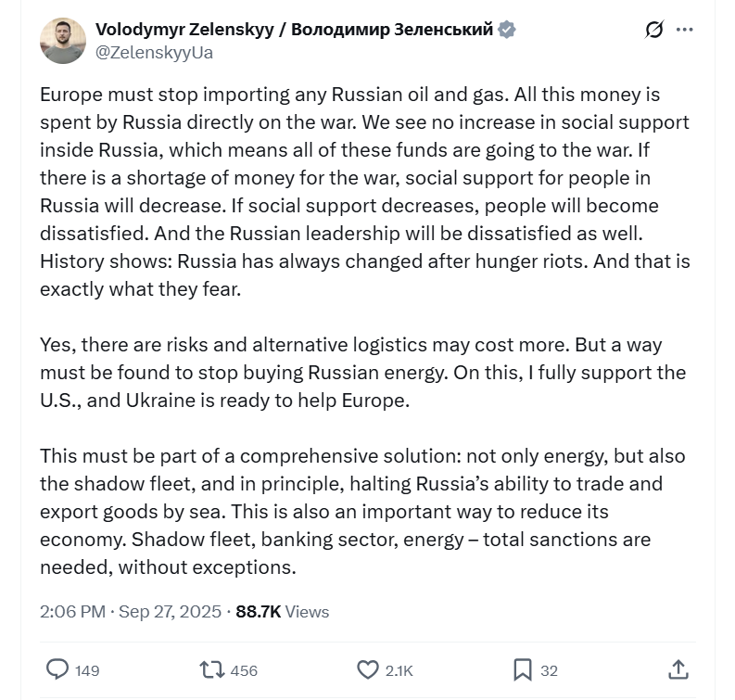The height and width of the screenshot is (700, 735).
Task: Click the repost arrows icon
Action: [212, 669]
